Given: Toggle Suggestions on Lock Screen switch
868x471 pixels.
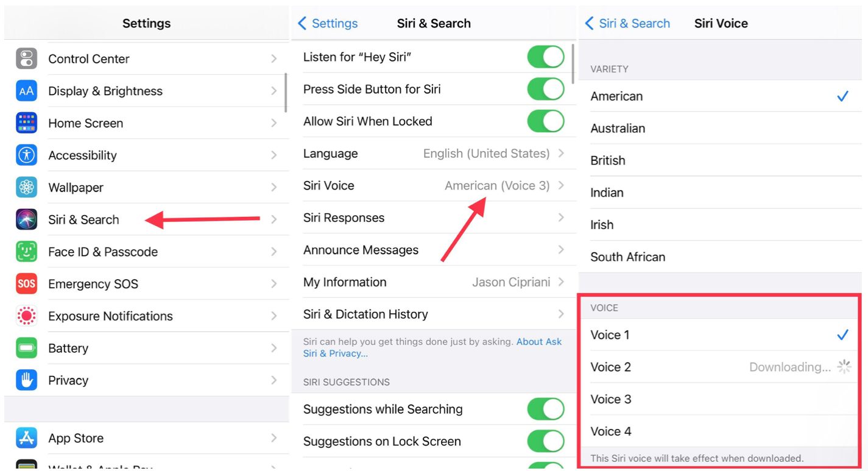Looking at the screenshot, I should tap(546, 441).
